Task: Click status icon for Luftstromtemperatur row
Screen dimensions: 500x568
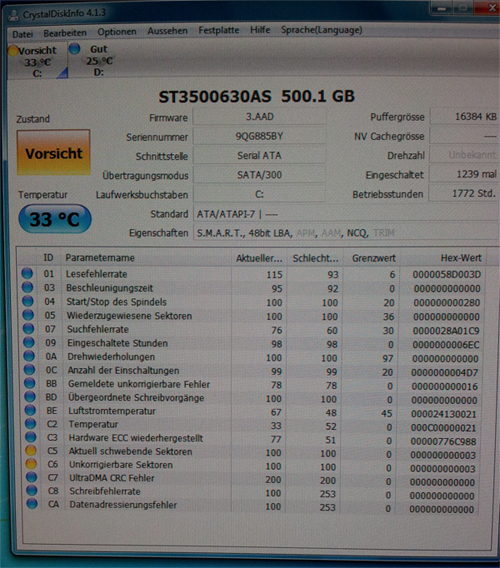Action: [30, 410]
